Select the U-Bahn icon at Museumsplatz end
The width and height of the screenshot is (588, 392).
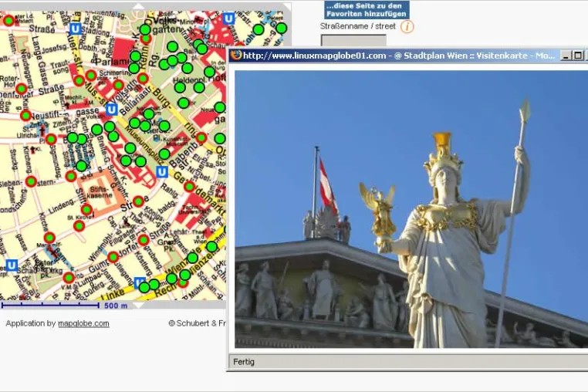(x=161, y=172)
